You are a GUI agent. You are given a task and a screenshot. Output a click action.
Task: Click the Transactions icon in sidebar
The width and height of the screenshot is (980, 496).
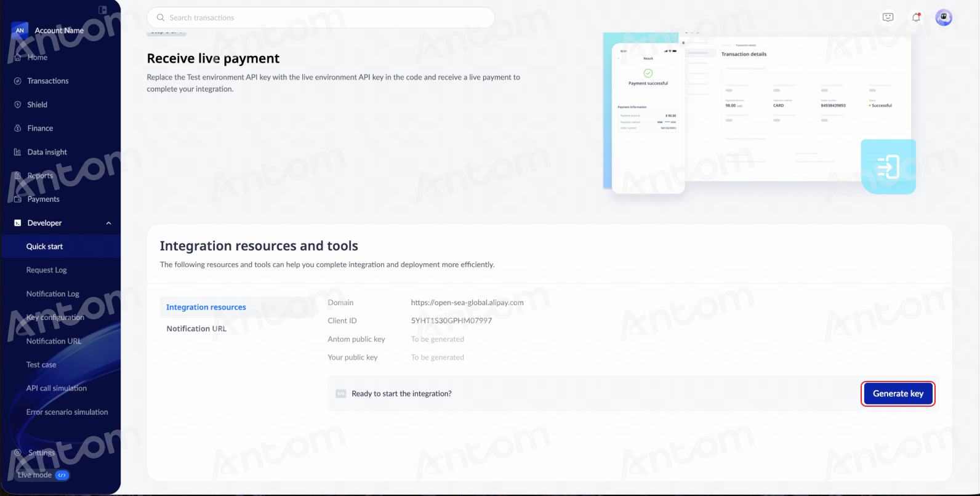pyautogui.click(x=18, y=81)
